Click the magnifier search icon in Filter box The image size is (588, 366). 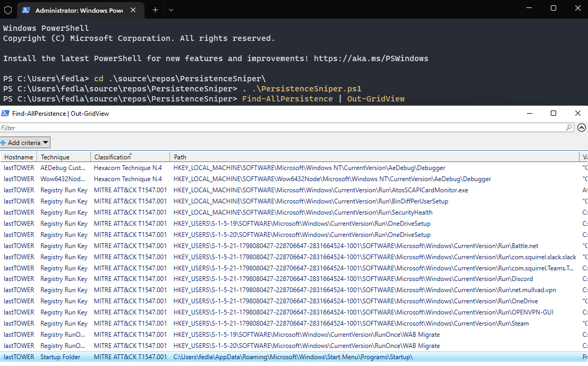click(x=569, y=127)
